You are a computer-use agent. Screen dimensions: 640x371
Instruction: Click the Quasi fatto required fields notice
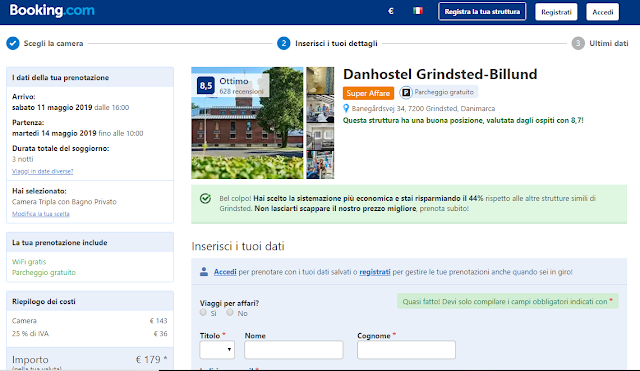coord(508,302)
